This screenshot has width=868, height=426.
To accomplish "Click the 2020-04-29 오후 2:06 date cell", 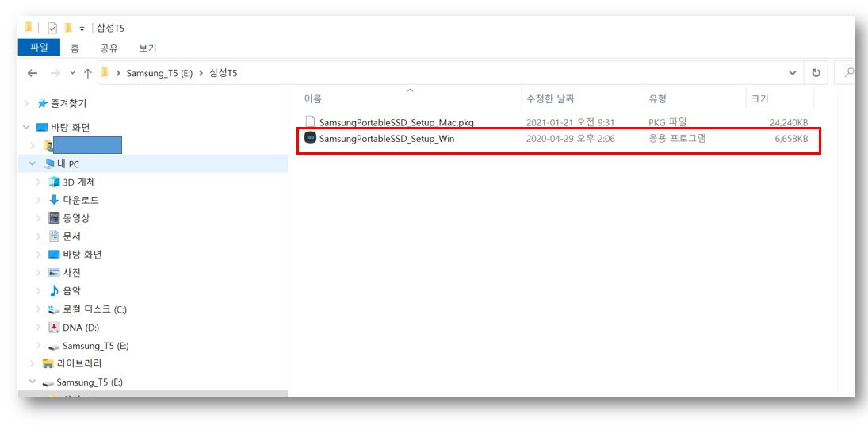I will point(570,139).
